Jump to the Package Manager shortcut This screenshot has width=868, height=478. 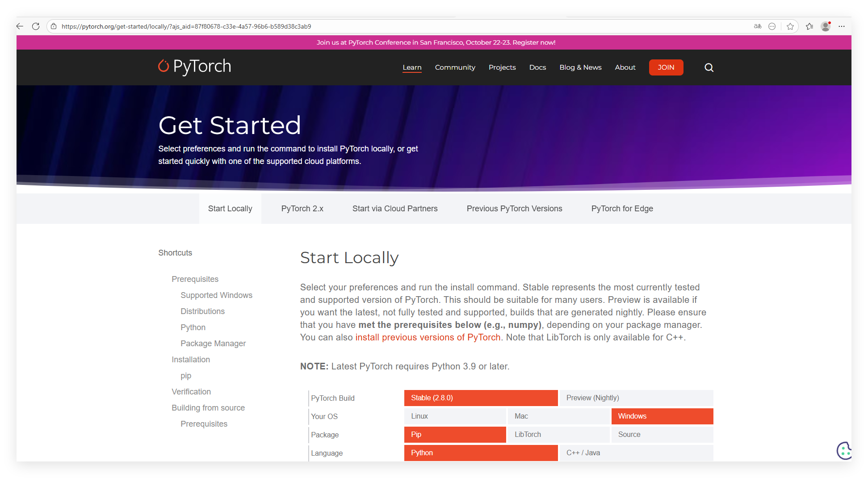pos(213,344)
